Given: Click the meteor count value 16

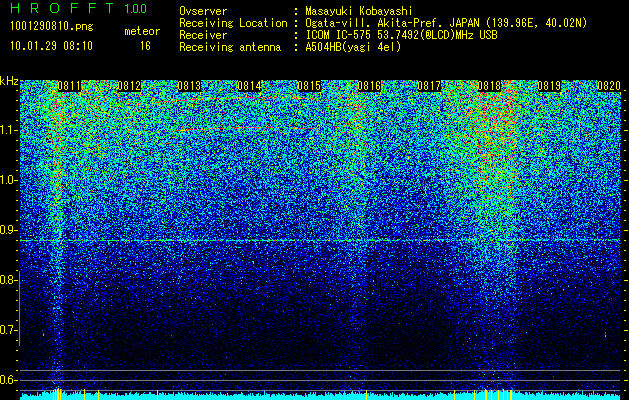Looking at the screenshot, I should coord(145,46).
